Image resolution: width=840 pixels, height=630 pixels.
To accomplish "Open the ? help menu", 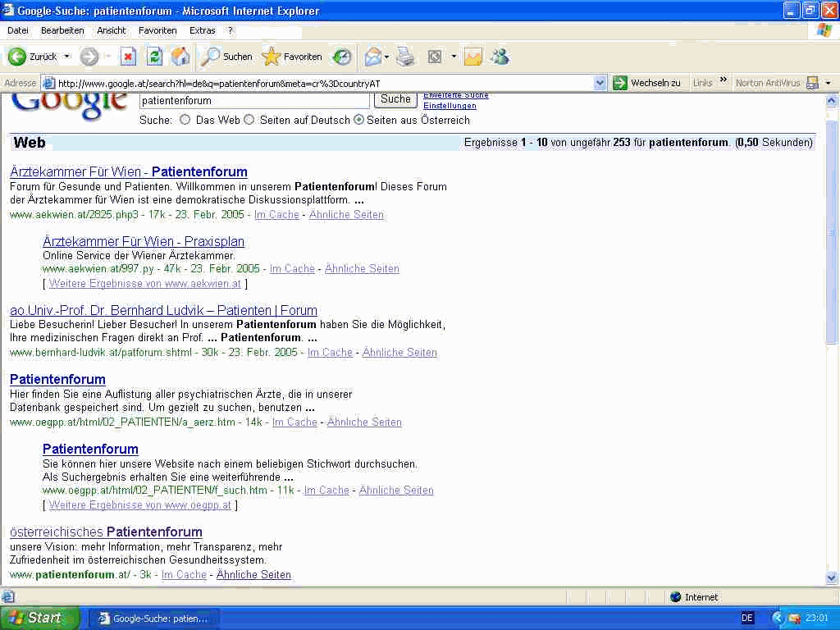I will 231,30.
